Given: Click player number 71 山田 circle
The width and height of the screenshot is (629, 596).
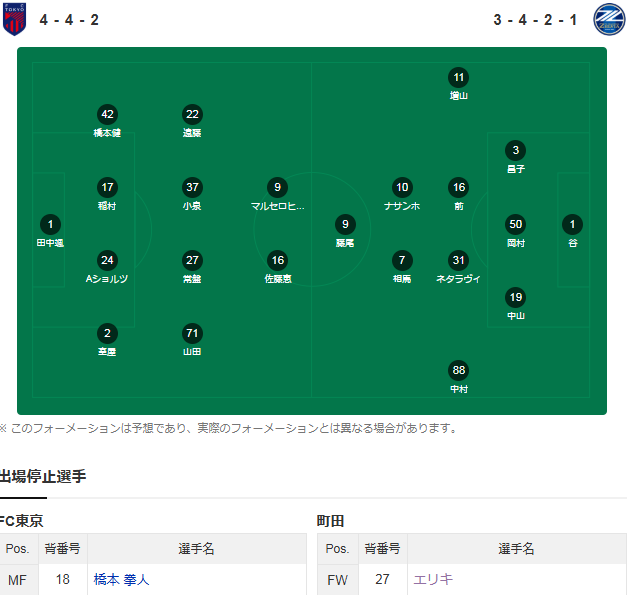Looking at the screenshot, I should click(192, 334).
